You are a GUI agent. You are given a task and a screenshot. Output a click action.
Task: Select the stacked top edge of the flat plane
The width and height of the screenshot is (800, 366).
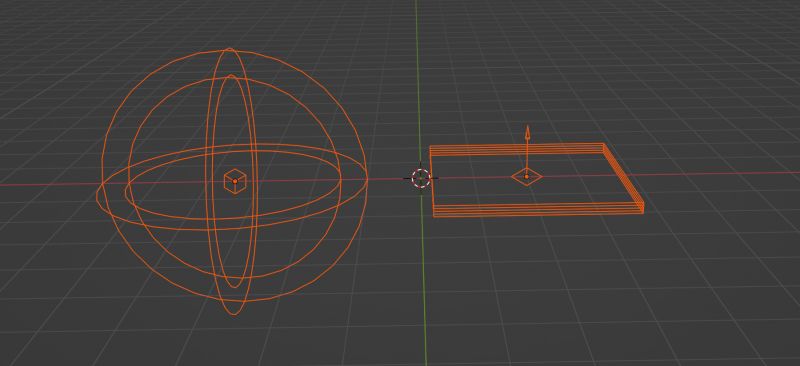(516, 149)
